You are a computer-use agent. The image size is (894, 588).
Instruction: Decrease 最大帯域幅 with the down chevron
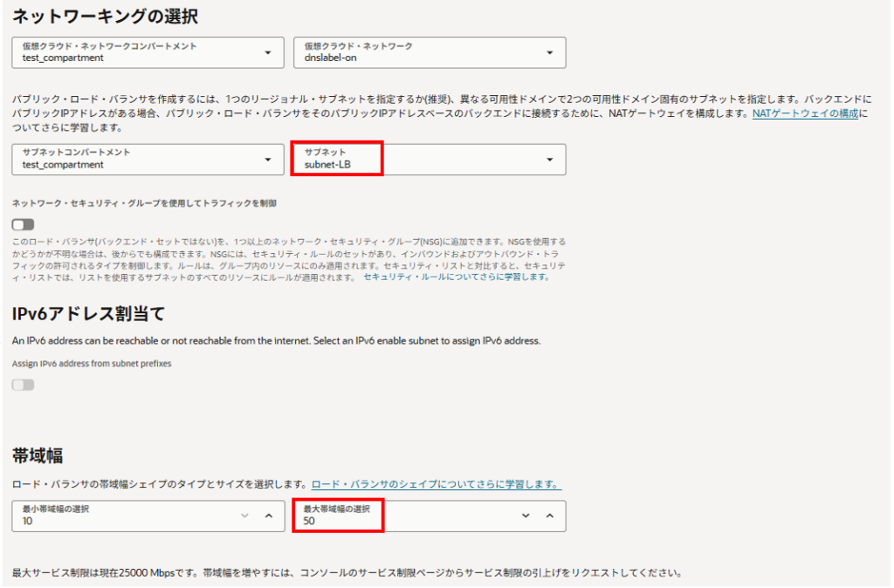(x=526, y=516)
